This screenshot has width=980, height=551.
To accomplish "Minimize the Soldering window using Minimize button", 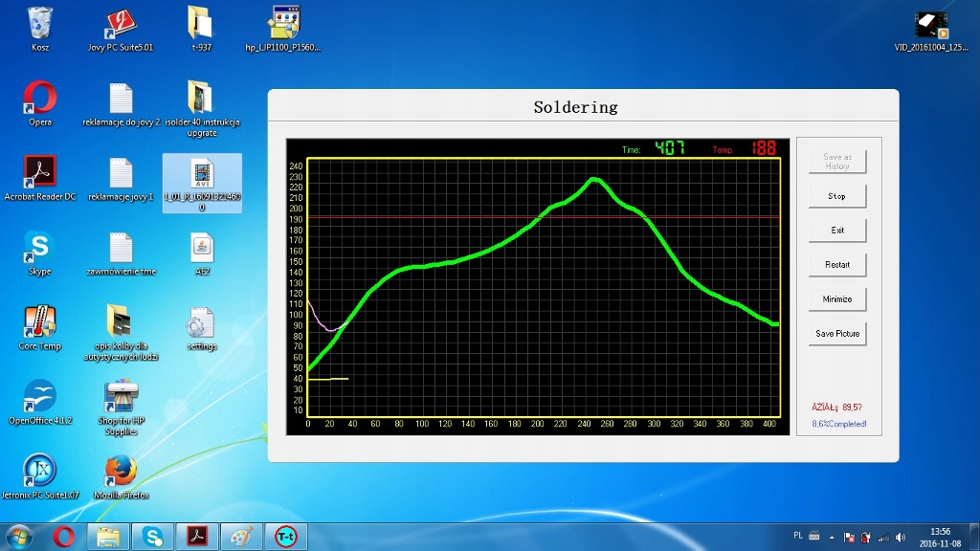I will (x=836, y=299).
